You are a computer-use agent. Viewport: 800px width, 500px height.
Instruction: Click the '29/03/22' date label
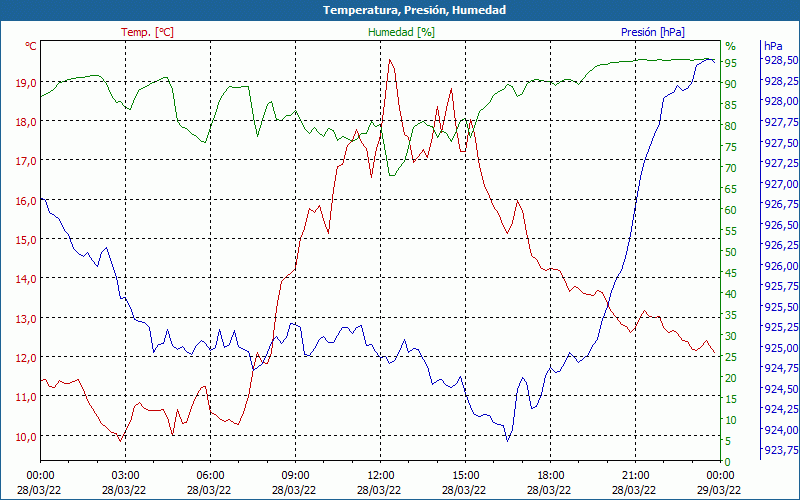(x=719, y=490)
